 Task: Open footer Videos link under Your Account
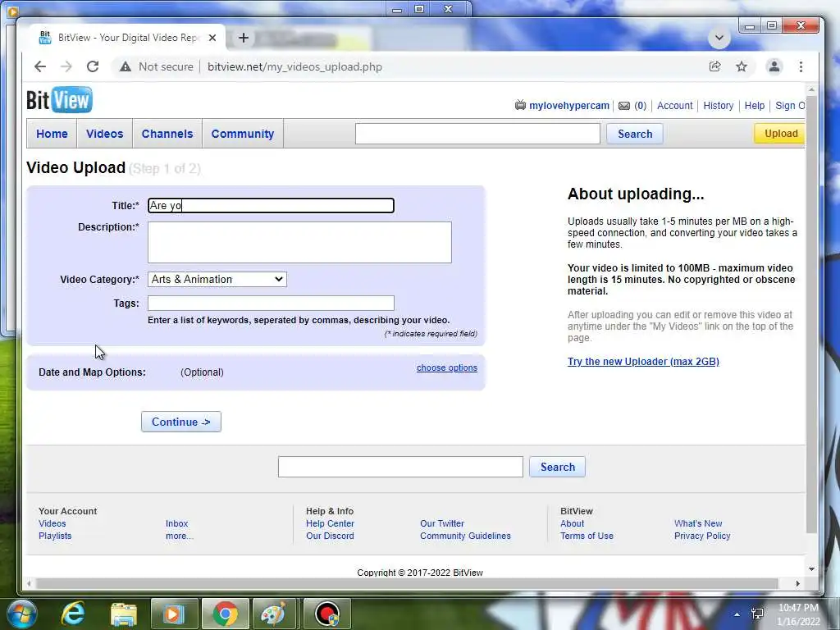(x=52, y=523)
